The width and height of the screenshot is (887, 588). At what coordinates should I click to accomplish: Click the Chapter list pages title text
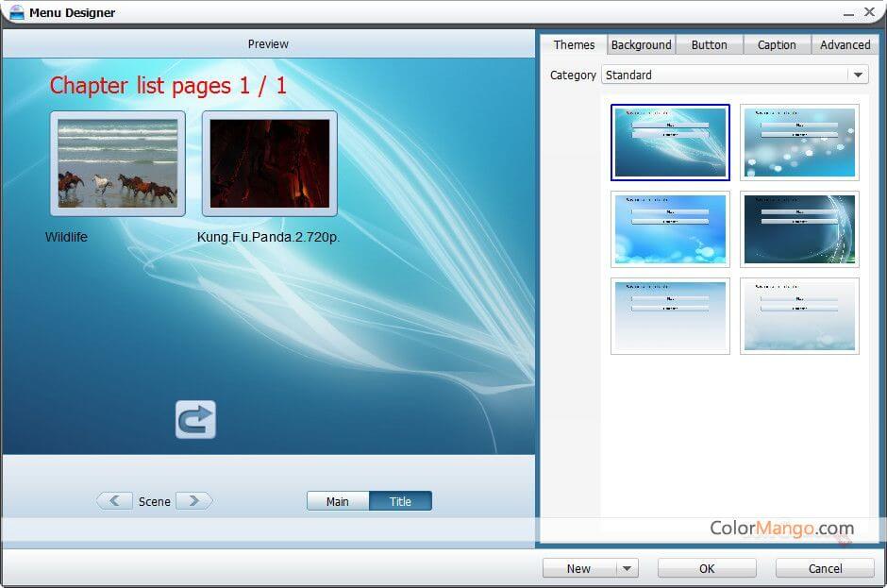tap(168, 86)
